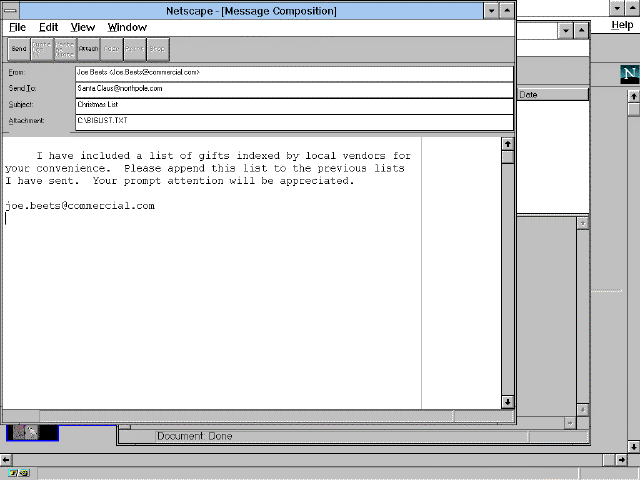
Task: Click the background mail pane greyed down arrow
Action: [x=582, y=409]
